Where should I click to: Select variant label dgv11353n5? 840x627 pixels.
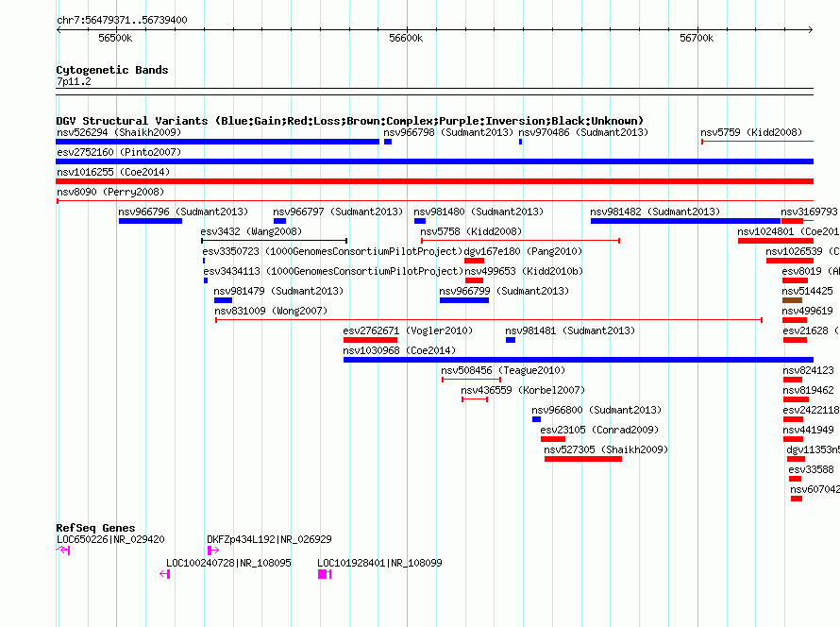(x=814, y=449)
